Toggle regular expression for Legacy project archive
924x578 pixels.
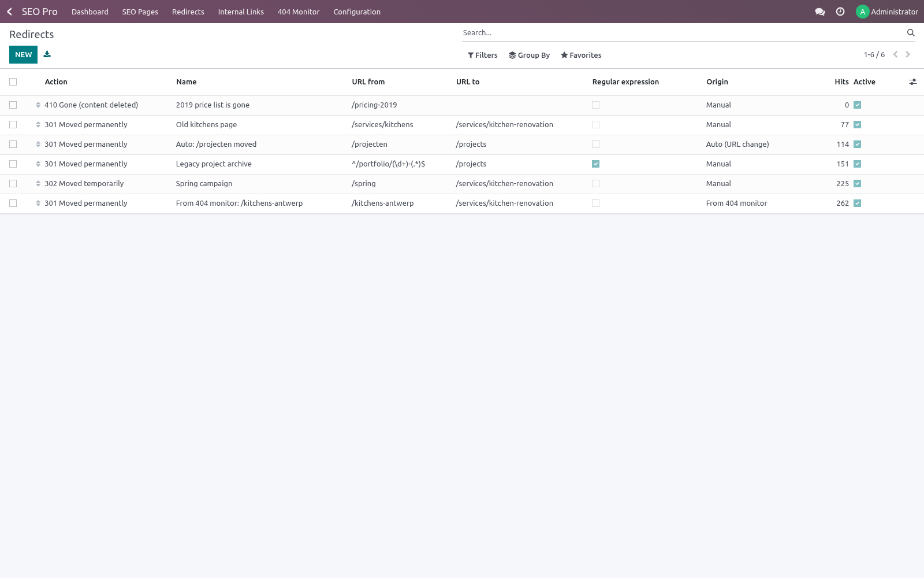pyautogui.click(x=595, y=164)
